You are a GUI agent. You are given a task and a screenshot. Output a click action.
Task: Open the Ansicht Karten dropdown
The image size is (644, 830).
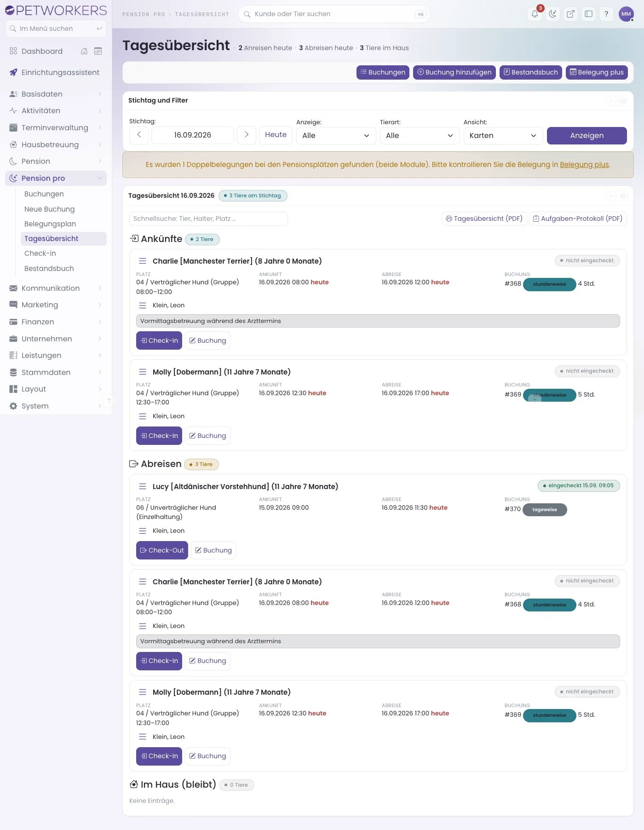[503, 136]
